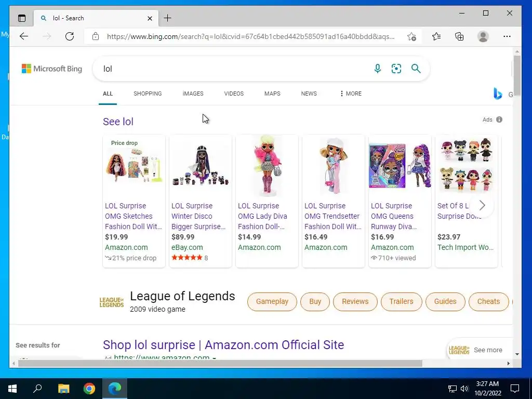
Task: Expand the MORE search categories menu
Action: (351, 94)
